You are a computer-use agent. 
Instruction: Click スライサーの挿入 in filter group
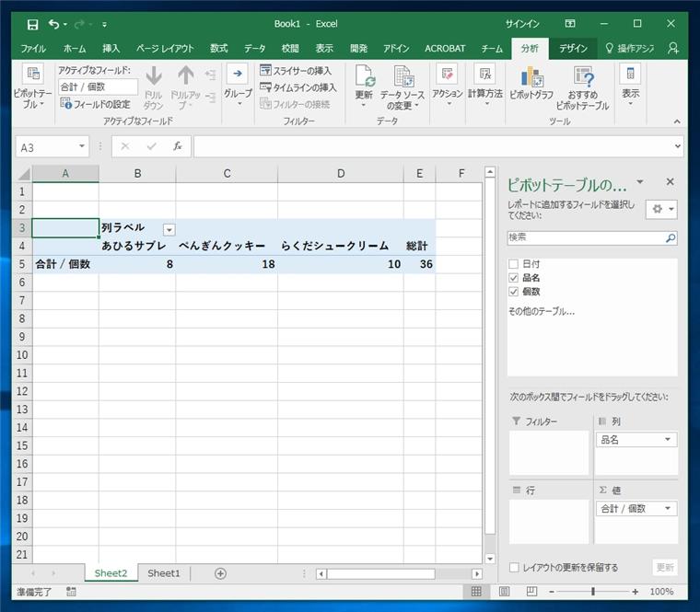297,71
